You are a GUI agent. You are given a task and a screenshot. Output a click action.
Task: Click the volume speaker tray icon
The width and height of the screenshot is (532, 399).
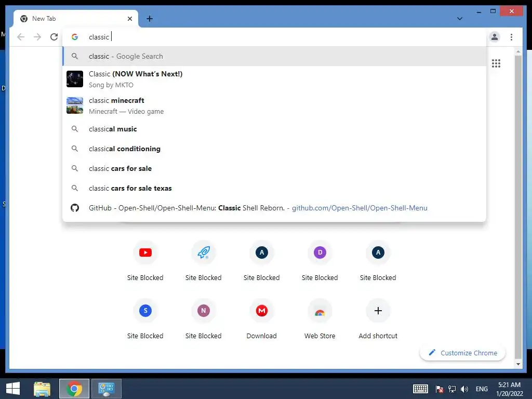[x=464, y=389]
